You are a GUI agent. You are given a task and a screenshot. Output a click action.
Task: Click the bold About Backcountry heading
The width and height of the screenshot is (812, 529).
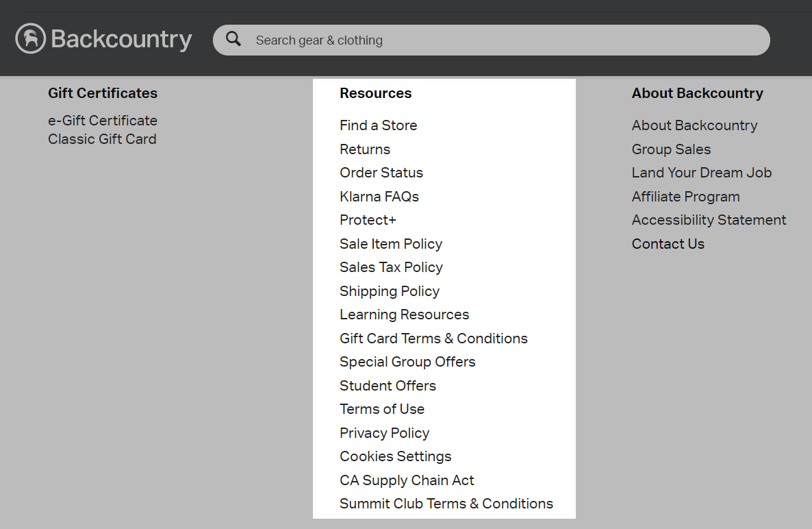click(x=697, y=93)
